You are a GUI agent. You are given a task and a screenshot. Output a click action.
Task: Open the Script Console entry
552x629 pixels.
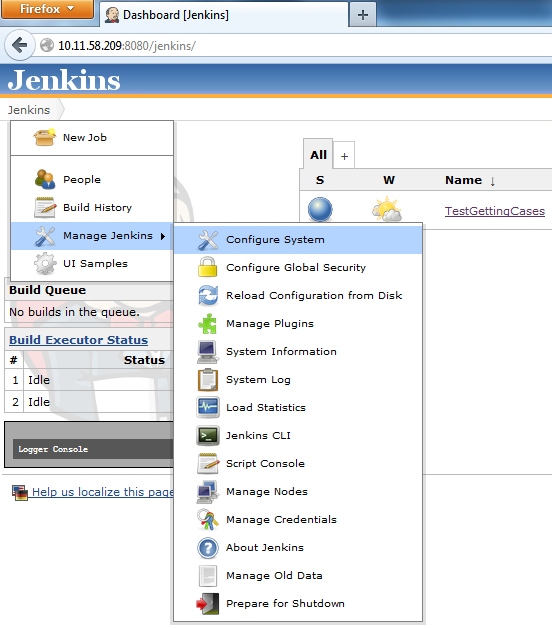(298, 464)
